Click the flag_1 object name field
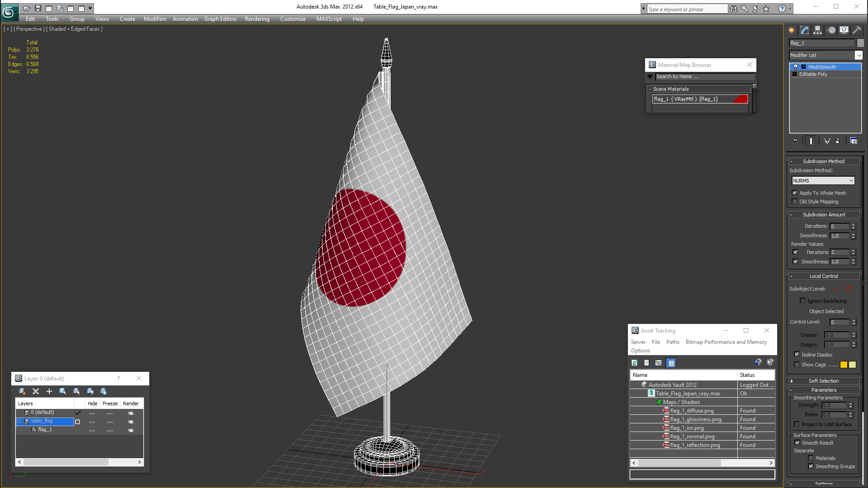868x488 pixels. [822, 43]
